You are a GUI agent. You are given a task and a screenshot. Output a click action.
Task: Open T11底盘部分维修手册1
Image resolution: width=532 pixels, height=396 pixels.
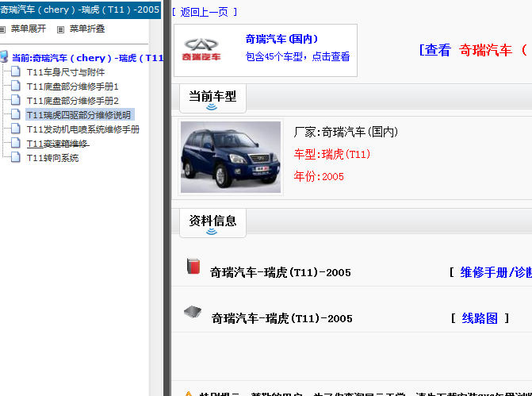73,87
